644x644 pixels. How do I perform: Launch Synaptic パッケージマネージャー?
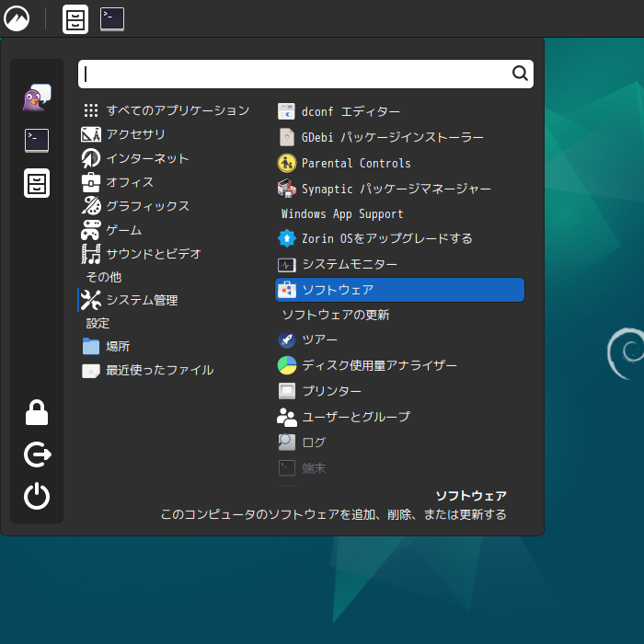(399, 189)
